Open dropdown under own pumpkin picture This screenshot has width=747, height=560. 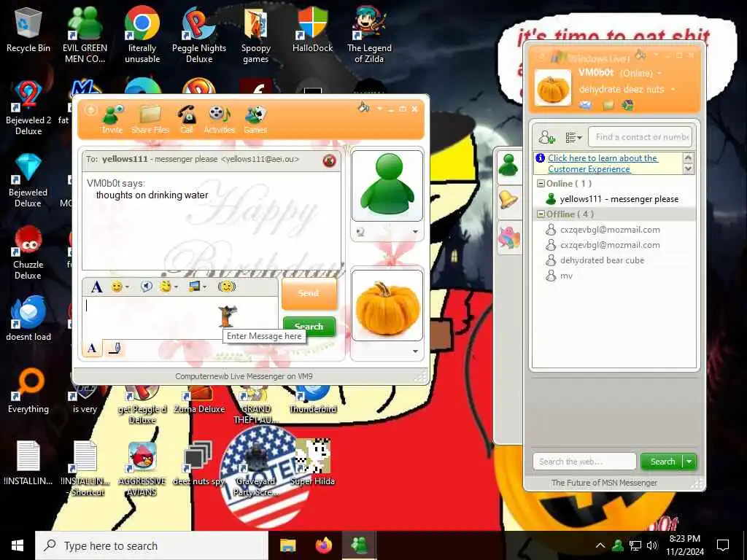point(415,351)
